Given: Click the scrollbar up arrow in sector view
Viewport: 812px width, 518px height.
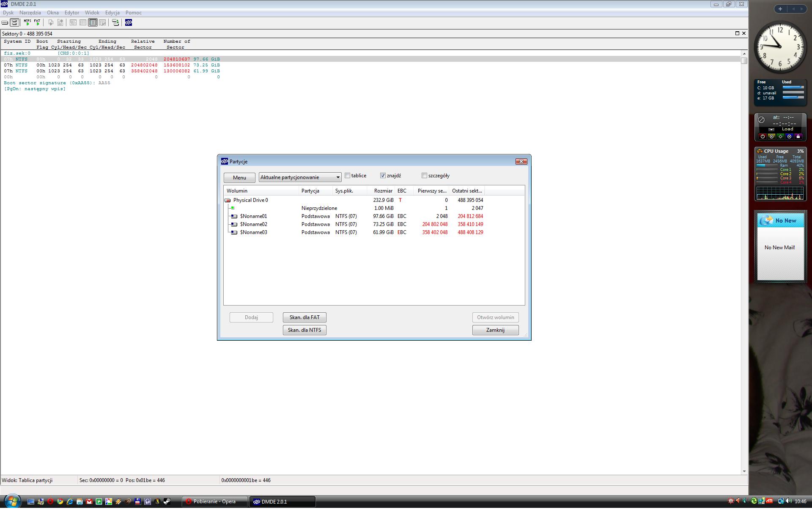Looking at the screenshot, I should coord(744,53).
